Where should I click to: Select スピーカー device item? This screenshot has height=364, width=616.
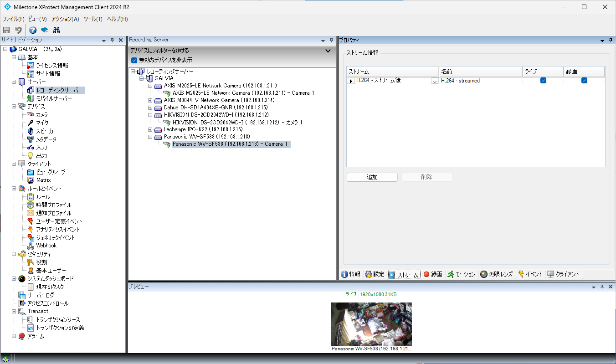[x=47, y=131]
